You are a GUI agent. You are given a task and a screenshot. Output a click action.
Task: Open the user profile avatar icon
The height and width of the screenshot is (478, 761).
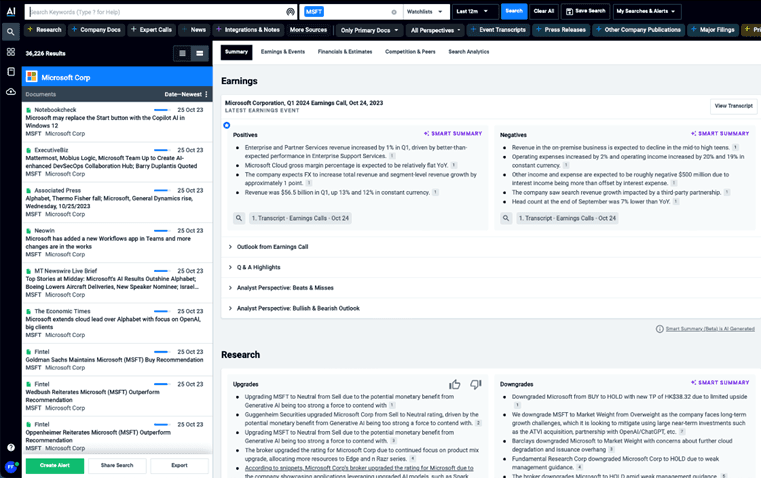point(11,467)
